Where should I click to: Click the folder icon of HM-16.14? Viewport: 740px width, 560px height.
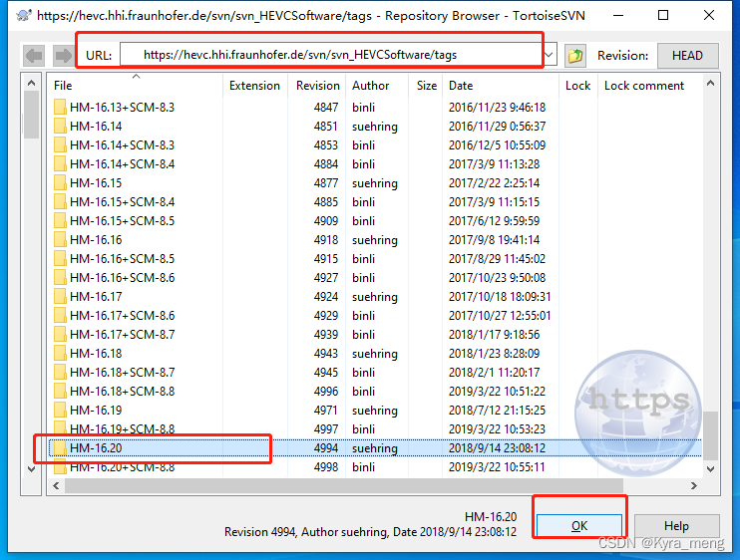pyautogui.click(x=60, y=126)
